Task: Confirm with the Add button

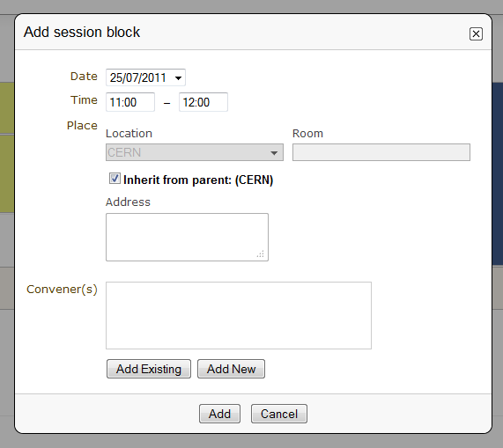Action: [219, 414]
